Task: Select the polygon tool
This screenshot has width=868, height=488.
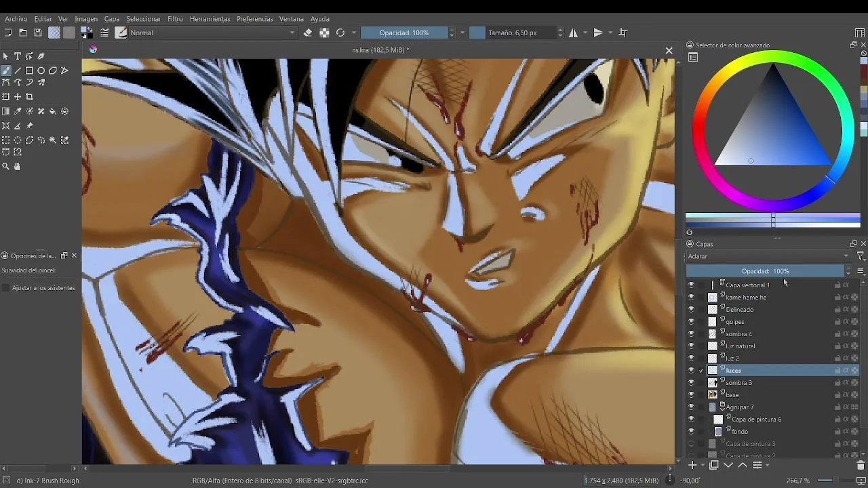Action: point(53,70)
